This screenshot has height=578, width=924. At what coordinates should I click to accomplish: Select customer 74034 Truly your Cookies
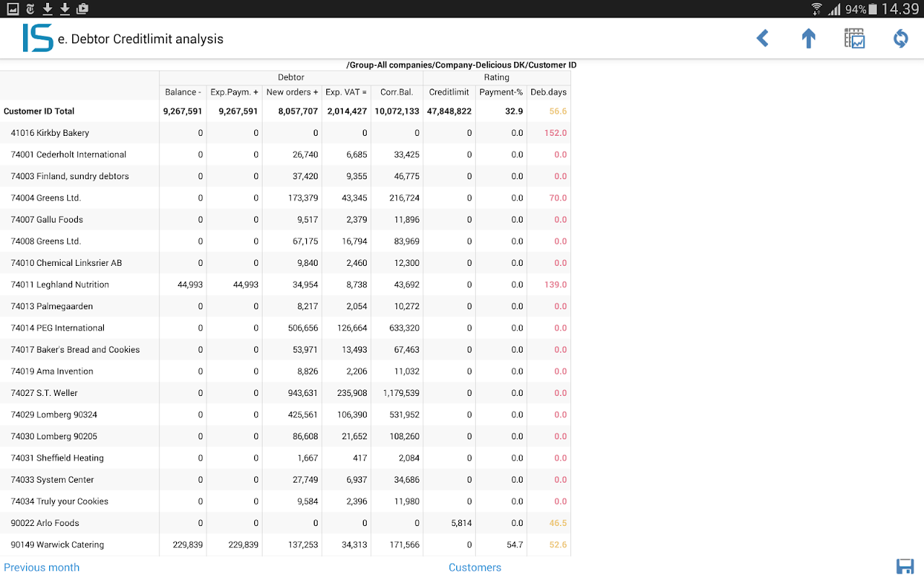coord(285,501)
